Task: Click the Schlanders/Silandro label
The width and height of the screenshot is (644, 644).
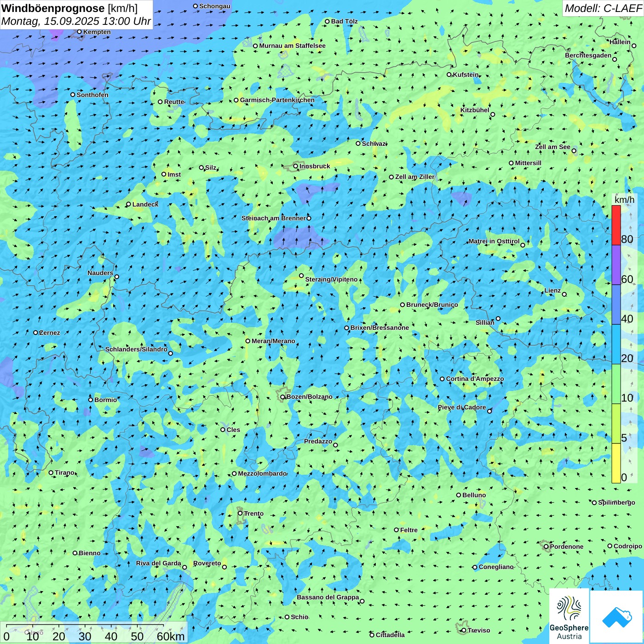Action: [136, 349]
